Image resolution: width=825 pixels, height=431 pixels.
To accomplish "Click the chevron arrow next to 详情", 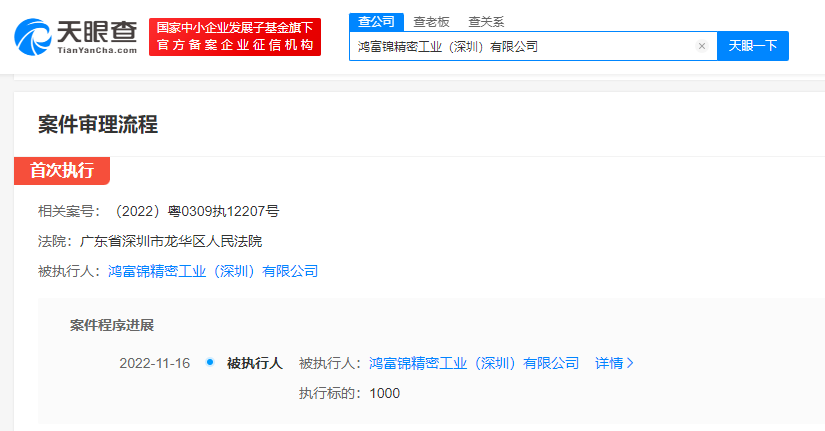I will tap(630, 364).
